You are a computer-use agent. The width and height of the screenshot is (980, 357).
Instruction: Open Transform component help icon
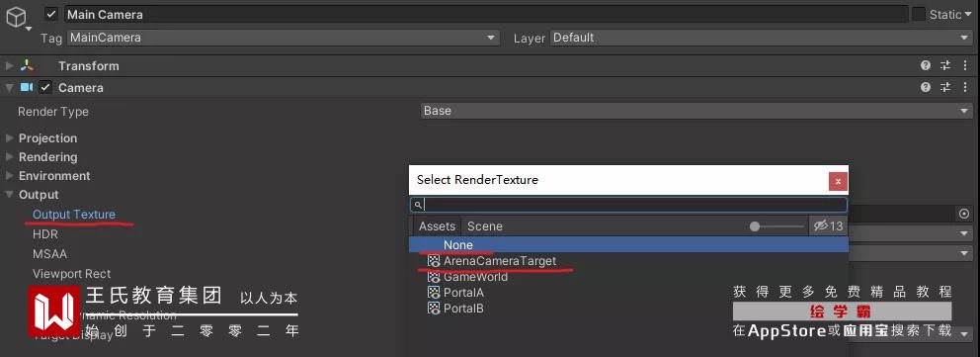click(x=926, y=65)
